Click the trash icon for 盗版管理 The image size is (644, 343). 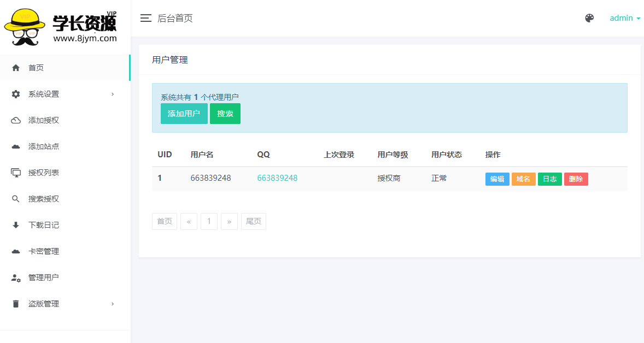click(16, 304)
